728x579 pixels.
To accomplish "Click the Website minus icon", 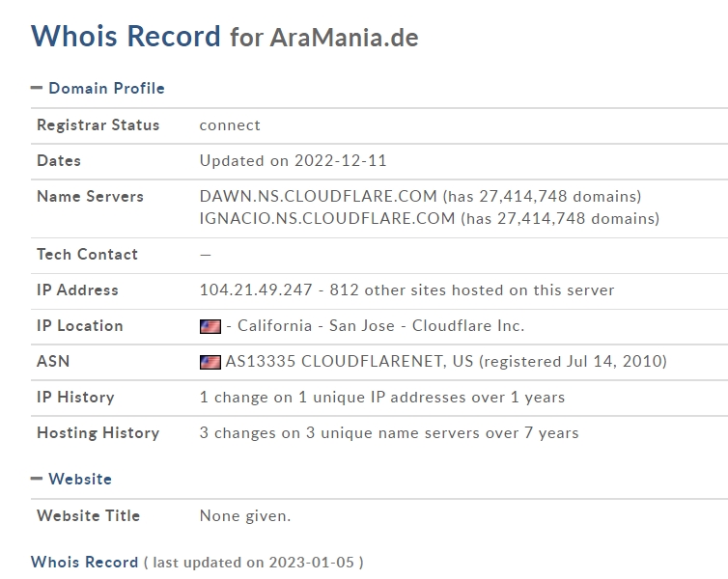I will coord(37,479).
